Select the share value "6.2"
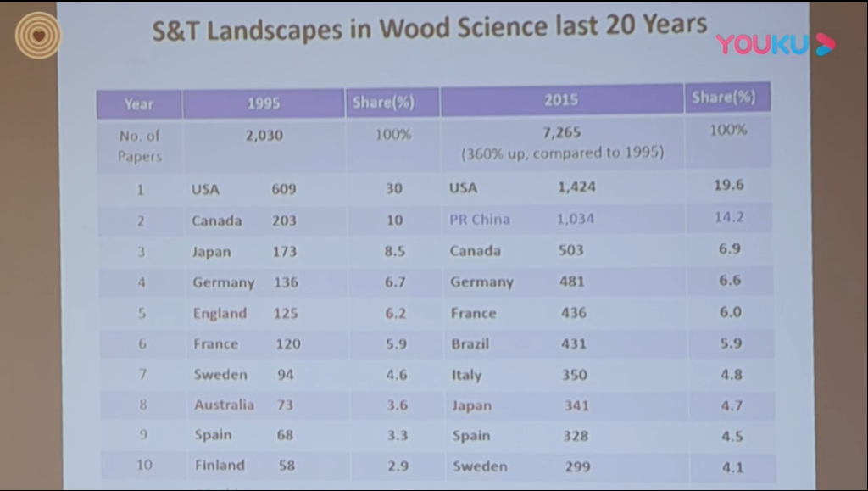Viewport: 868px width, 491px height. click(x=396, y=313)
